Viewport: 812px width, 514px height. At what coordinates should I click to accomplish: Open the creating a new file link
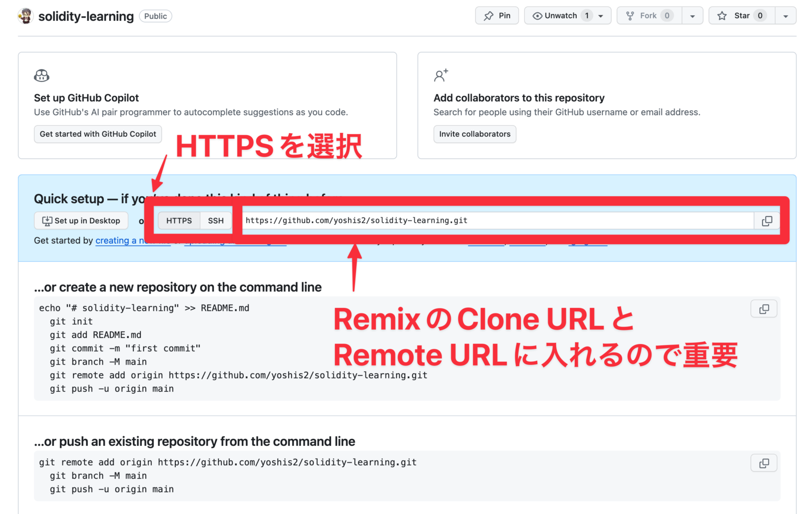tap(133, 241)
